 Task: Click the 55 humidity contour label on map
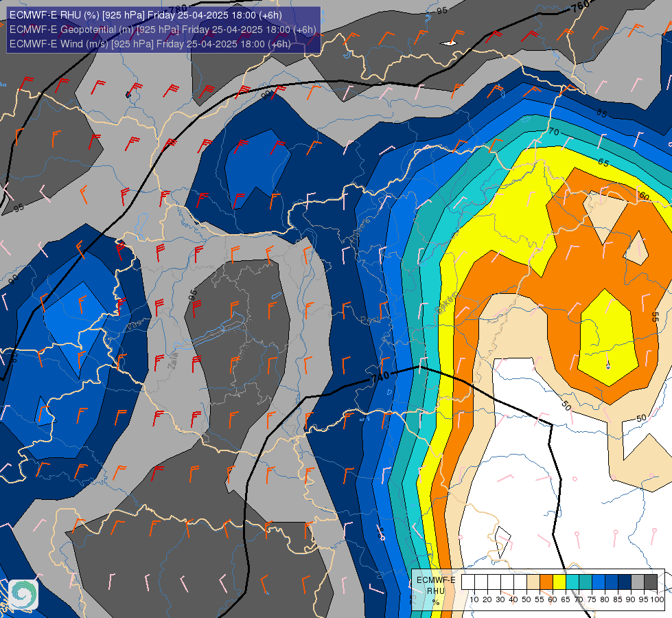(655, 317)
